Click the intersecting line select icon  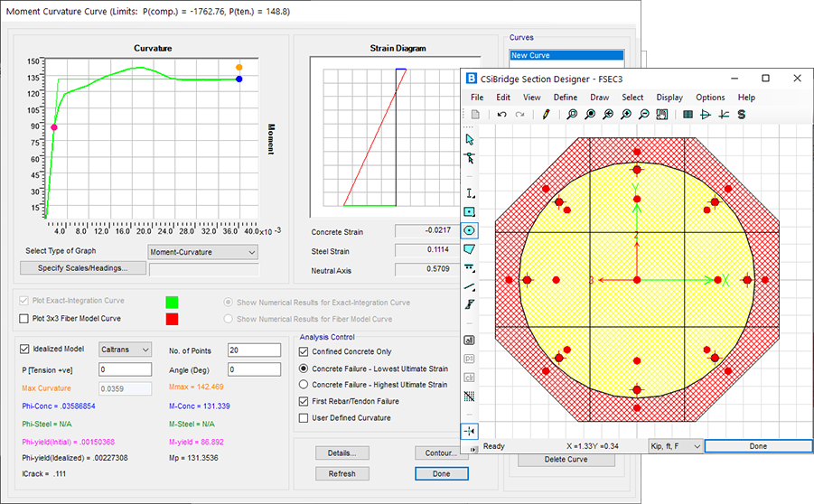tap(469, 397)
